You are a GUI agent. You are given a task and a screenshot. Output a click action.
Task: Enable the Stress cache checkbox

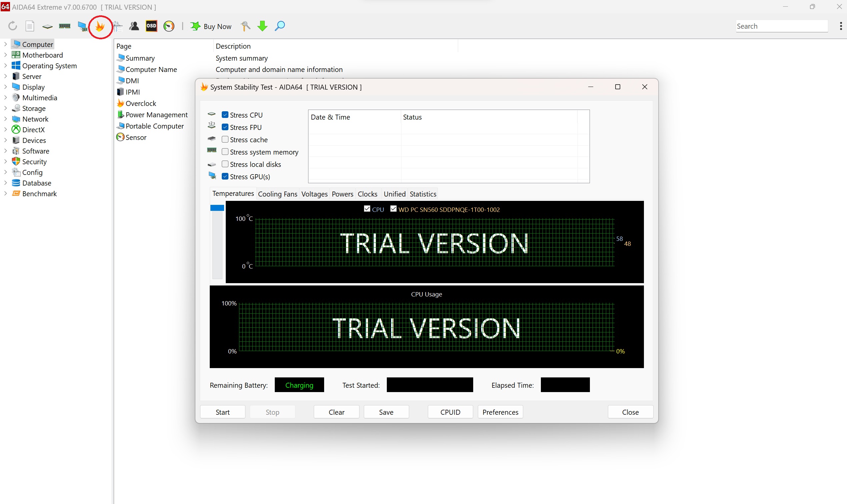click(x=225, y=139)
